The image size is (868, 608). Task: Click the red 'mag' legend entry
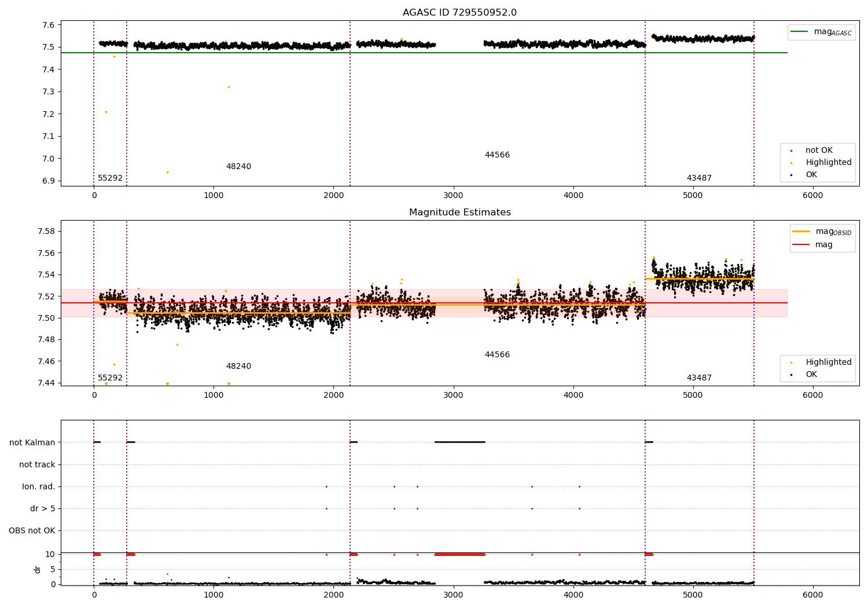pyautogui.click(x=813, y=245)
